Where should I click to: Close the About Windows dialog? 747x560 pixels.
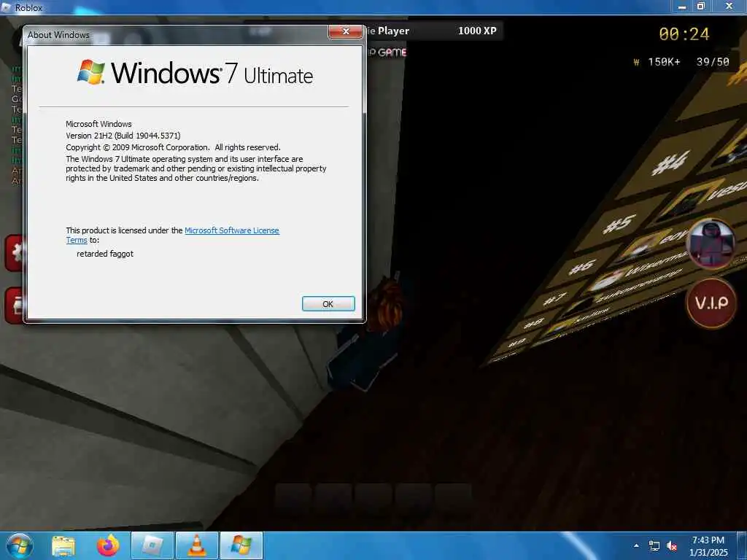pyautogui.click(x=345, y=31)
